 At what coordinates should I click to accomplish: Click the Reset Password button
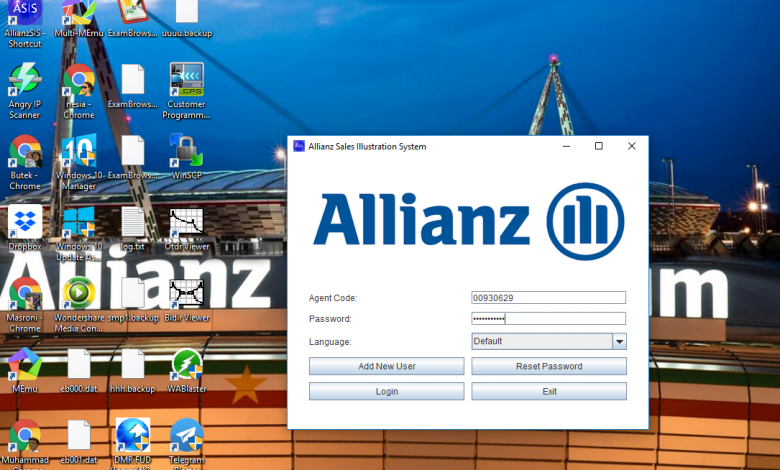coord(549,366)
